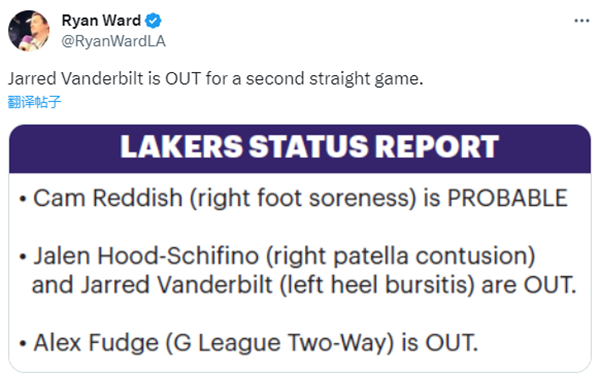The image size is (600, 377).
Task: Open the Lakers Status Report image
Action: tap(300, 248)
